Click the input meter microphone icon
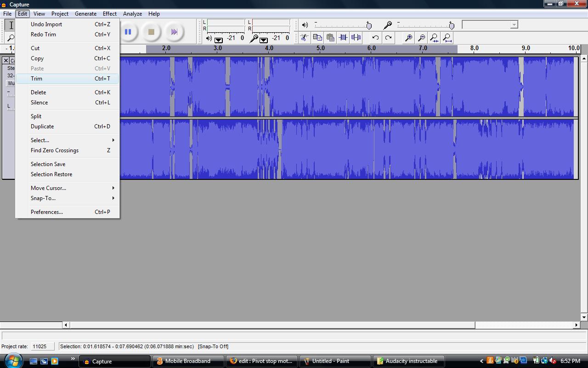 coord(253,38)
